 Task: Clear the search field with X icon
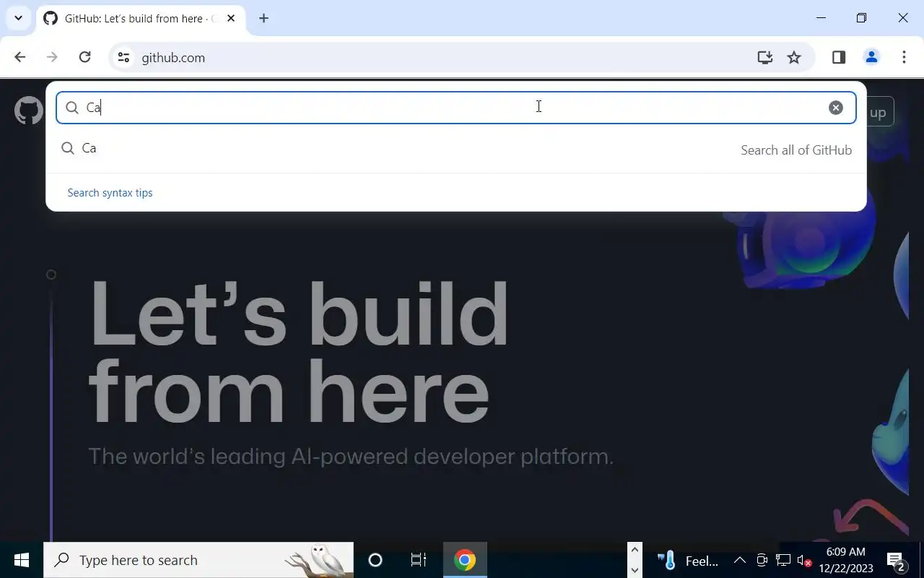point(835,108)
